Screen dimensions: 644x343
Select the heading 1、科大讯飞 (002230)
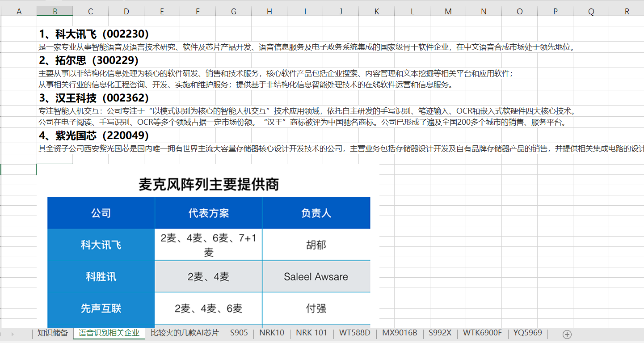pos(94,34)
